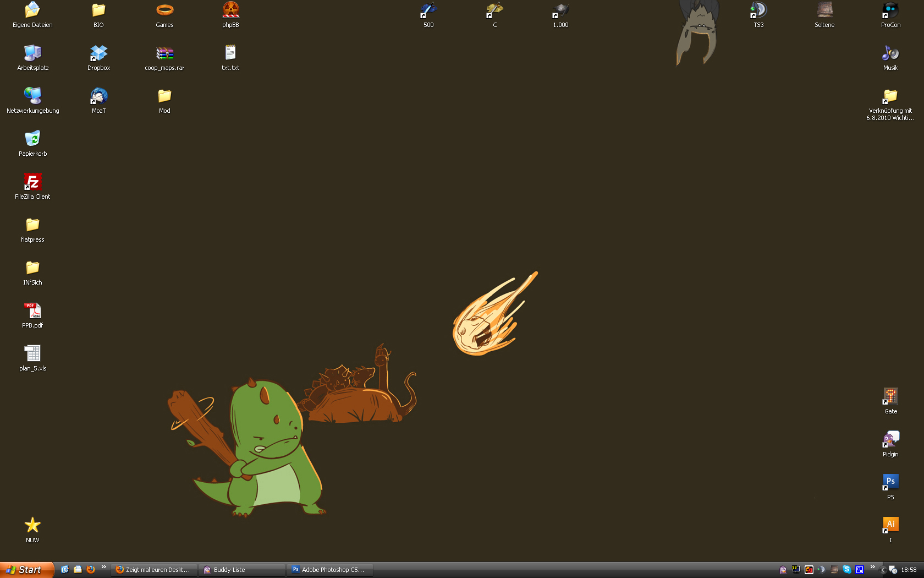Select the Papierkorb recycle bin
Screen dimensions: 924x578
[32, 139]
